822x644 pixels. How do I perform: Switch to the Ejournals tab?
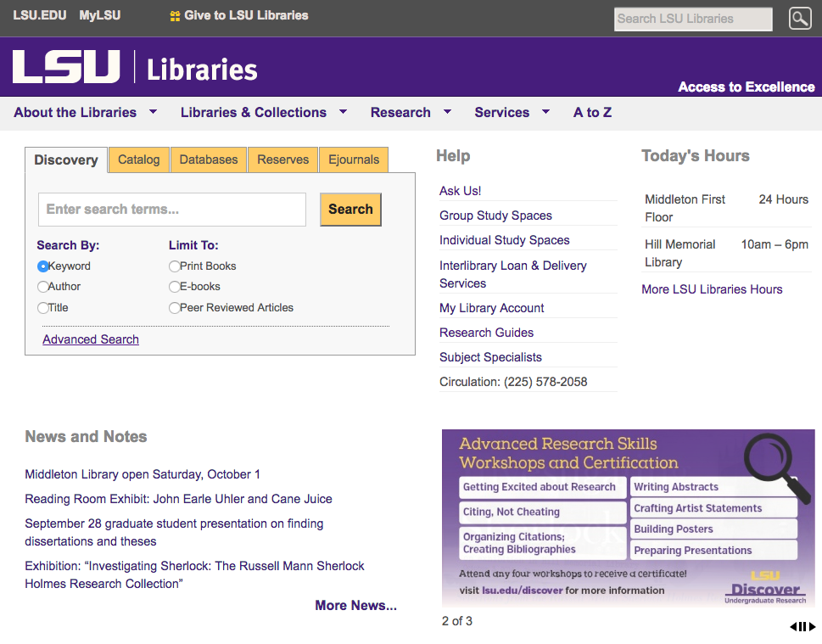354,160
